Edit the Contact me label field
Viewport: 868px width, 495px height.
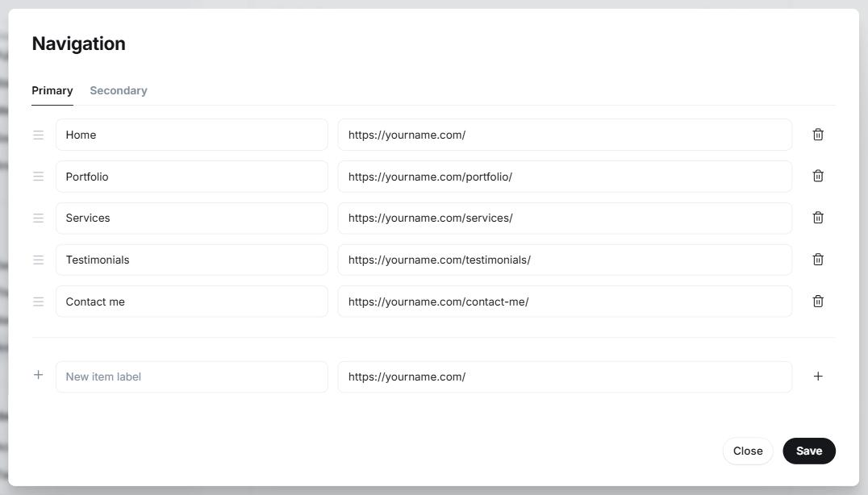pos(191,302)
